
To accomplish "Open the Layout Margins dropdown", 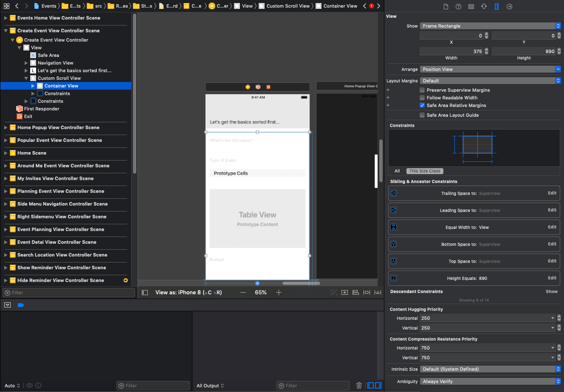I will click(490, 80).
